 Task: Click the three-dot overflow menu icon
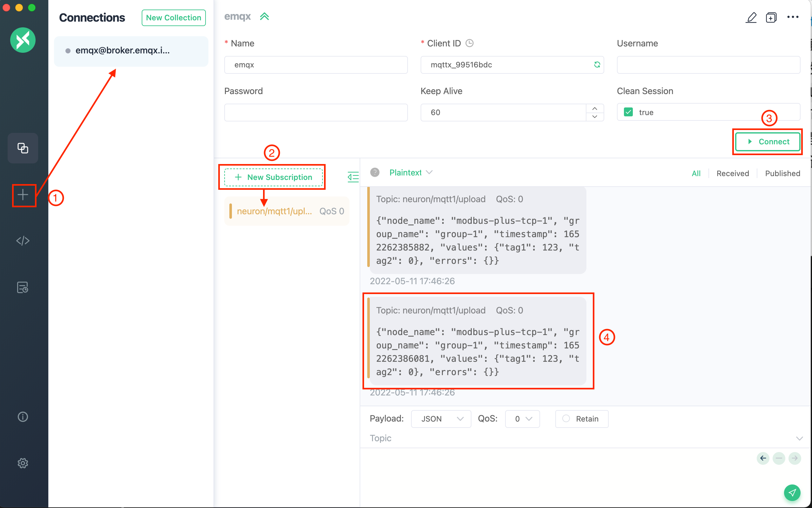793,17
